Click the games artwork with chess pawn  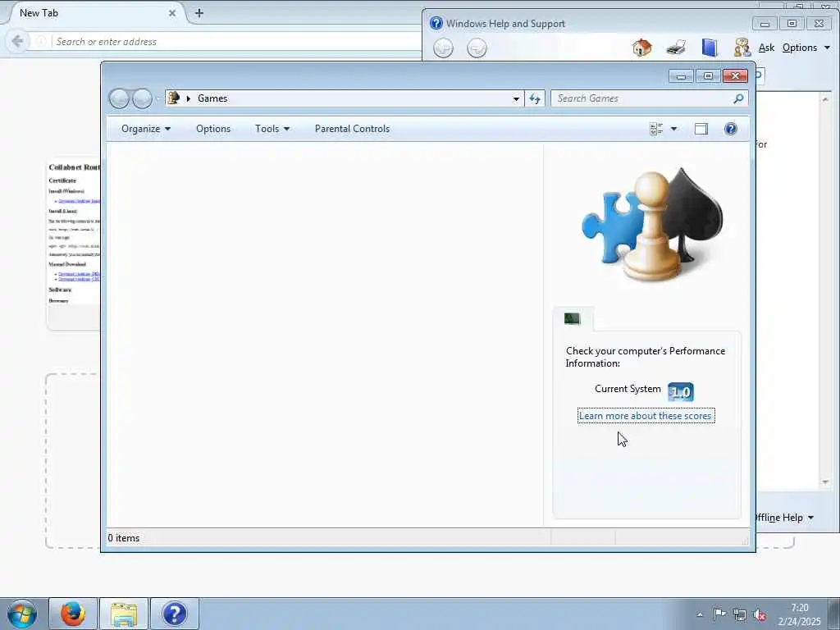click(652, 225)
